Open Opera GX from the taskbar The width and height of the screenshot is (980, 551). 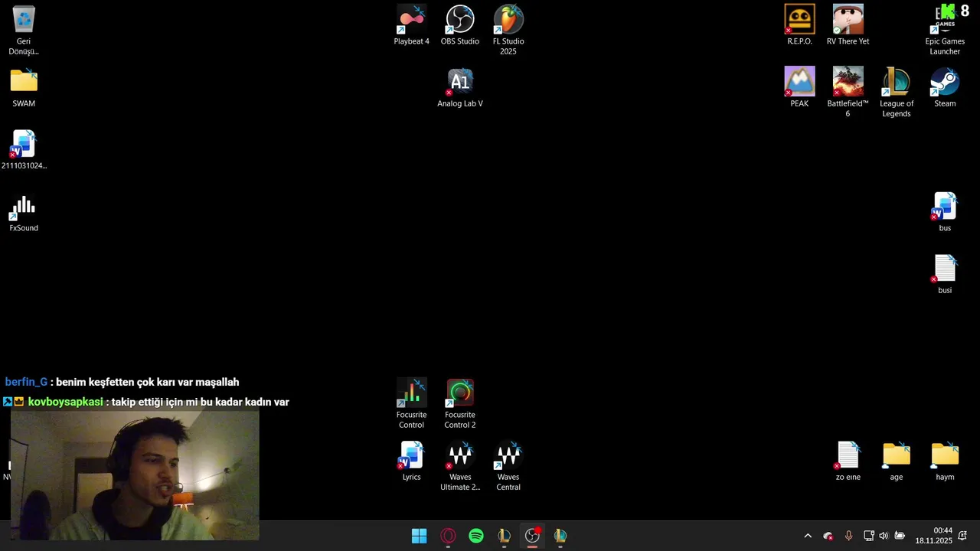click(448, 536)
